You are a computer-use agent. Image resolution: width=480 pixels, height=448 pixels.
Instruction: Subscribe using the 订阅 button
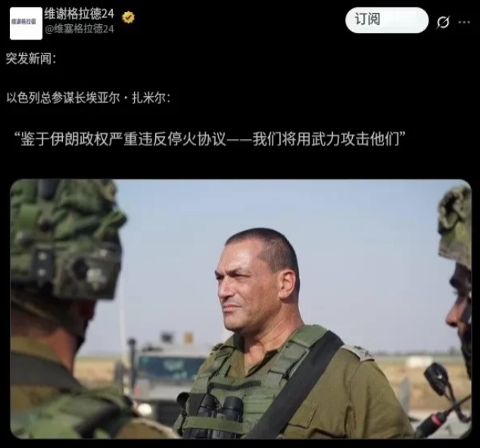click(387, 20)
